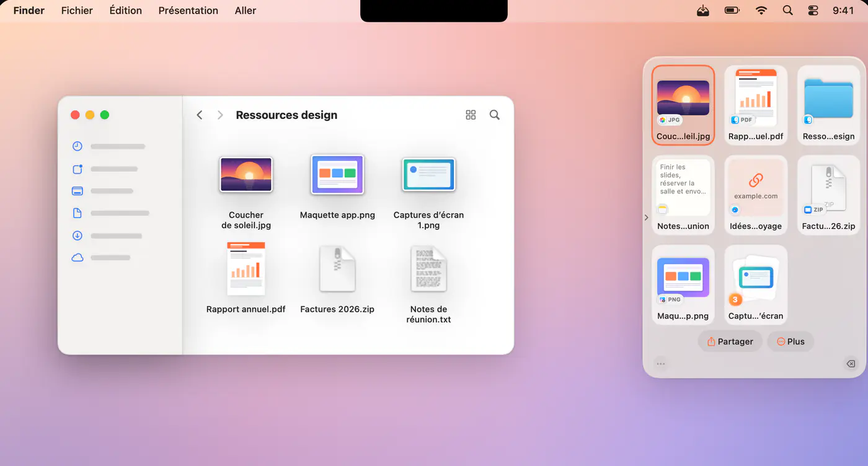The width and height of the screenshot is (868, 466).
Task: Click the Partager button in the shelf
Action: click(730, 341)
